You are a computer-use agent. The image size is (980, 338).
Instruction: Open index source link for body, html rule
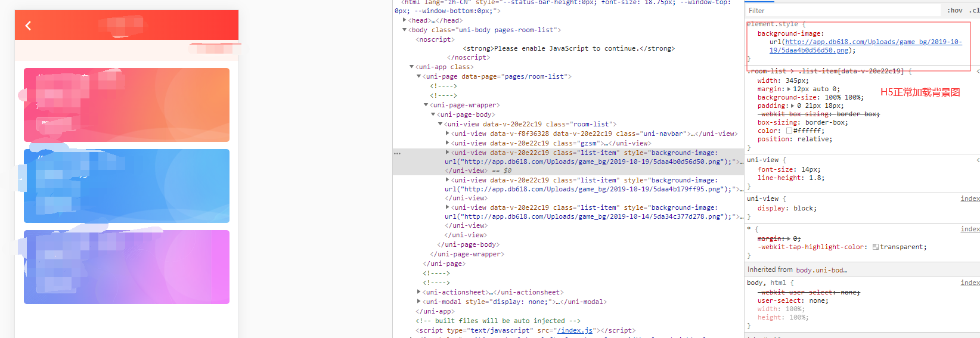tap(970, 283)
